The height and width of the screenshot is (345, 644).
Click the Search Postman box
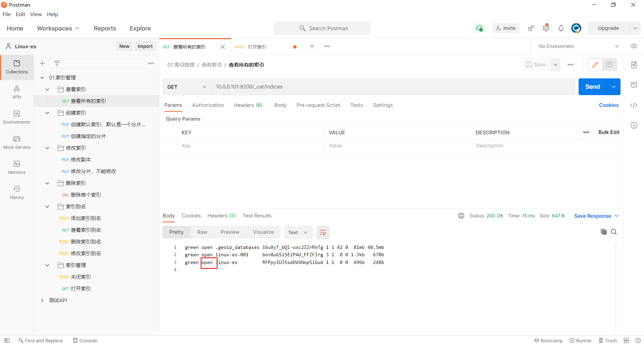(322, 28)
